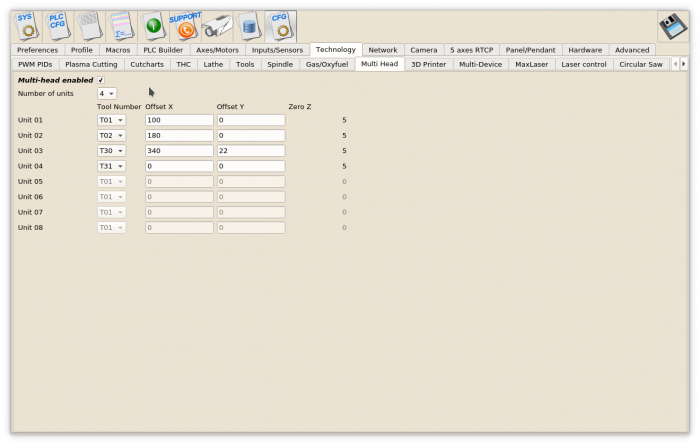The width and height of the screenshot is (700, 445).
Task: Click Unit 02 Offset X field
Action: point(179,135)
